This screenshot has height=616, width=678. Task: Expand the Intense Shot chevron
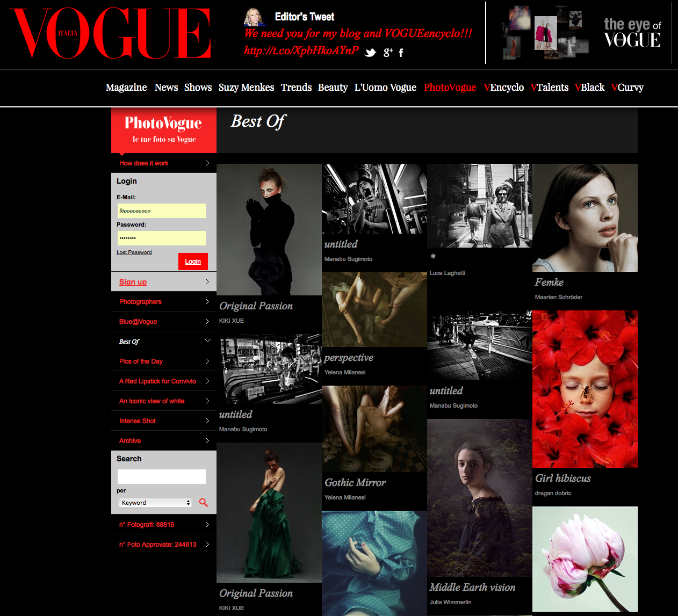point(207,421)
